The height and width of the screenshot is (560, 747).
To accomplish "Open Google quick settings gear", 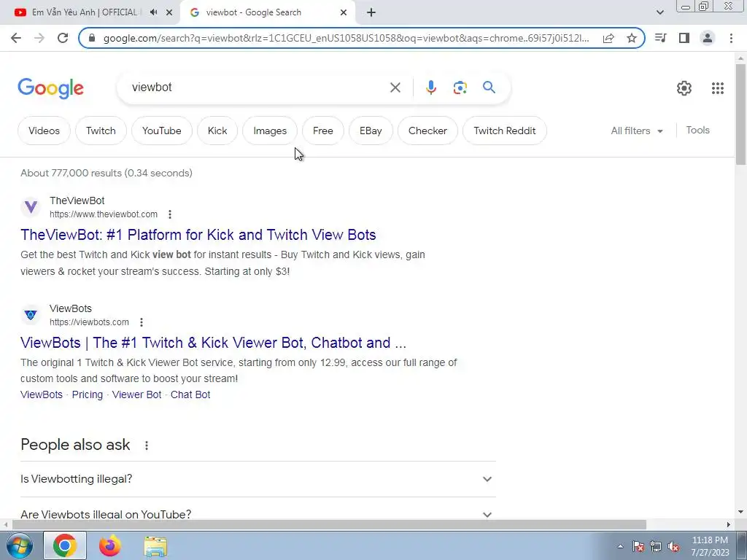I will click(x=684, y=88).
